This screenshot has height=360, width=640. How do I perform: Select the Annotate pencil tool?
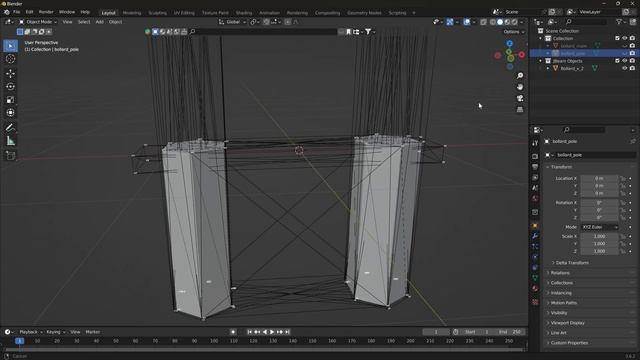tap(11, 128)
